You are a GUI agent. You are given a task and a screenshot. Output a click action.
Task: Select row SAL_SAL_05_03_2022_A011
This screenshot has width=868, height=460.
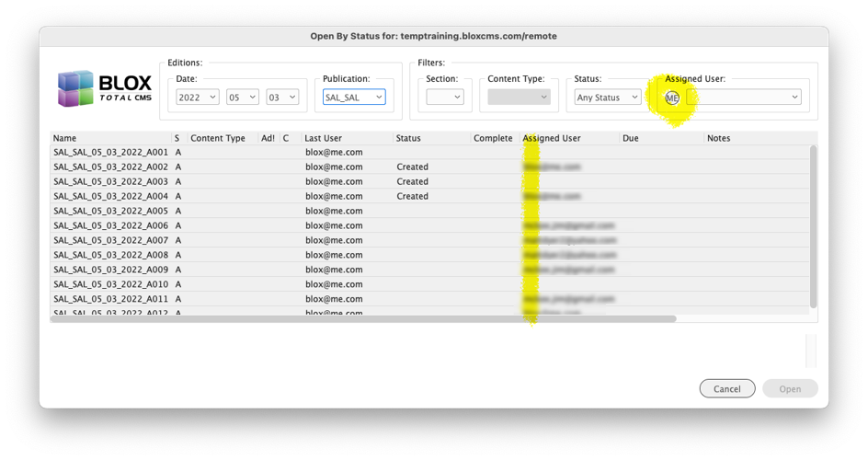[x=429, y=299]
